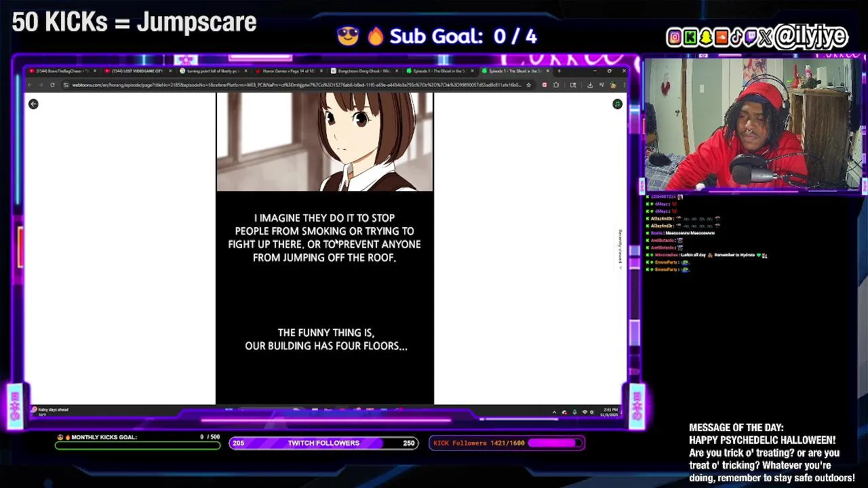Reload the webtoons page
The image size is (868, 488).
(x=52, y=85)
